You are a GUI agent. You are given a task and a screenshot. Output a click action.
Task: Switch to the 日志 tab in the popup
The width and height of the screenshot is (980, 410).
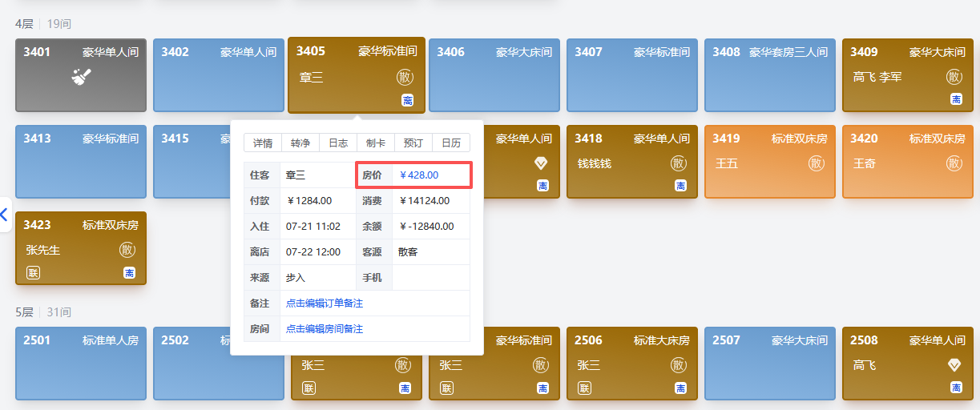click(x=338, y=143)
